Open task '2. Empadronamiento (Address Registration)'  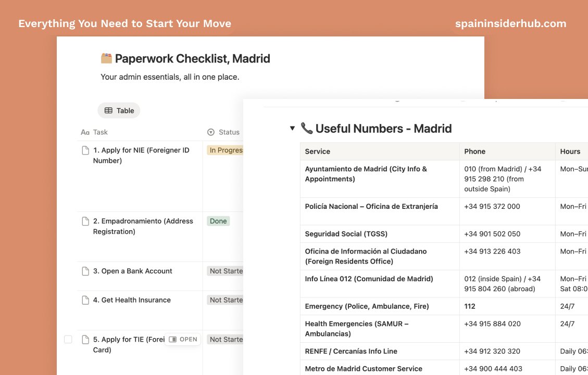(x=143, y=226)
